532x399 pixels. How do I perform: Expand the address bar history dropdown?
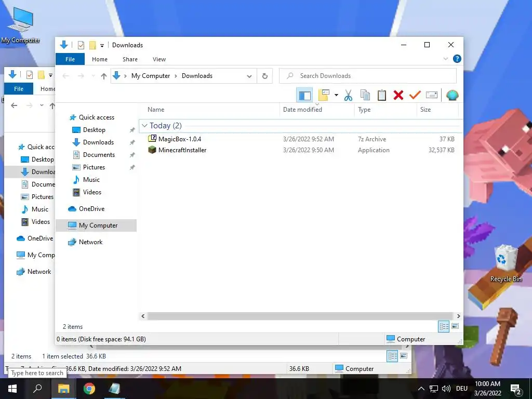pos(249,76)
